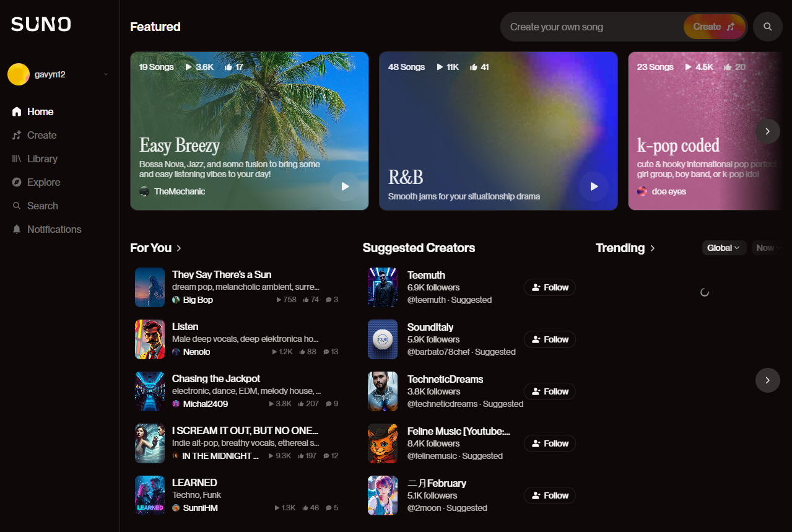The height and width of the screenshot is (532, 792).
Task: Open the Big Bop artist link
Action: click(x=198, y=300)
